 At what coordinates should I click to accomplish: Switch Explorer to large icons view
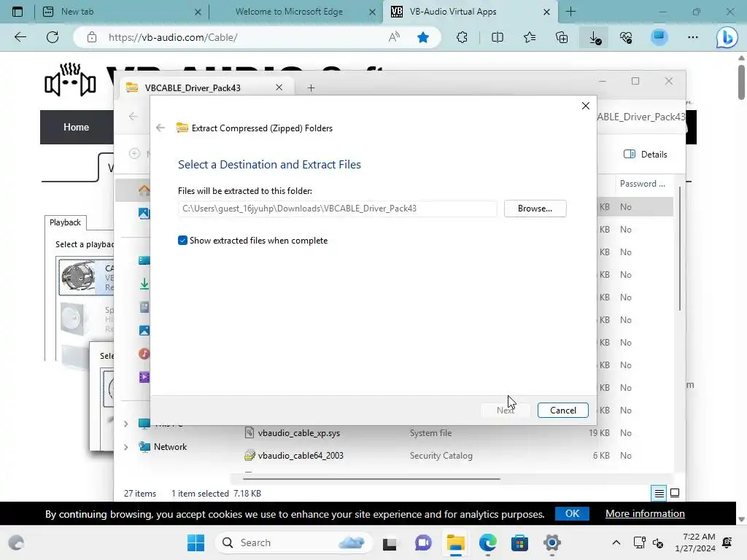click(x=675, y=493)
